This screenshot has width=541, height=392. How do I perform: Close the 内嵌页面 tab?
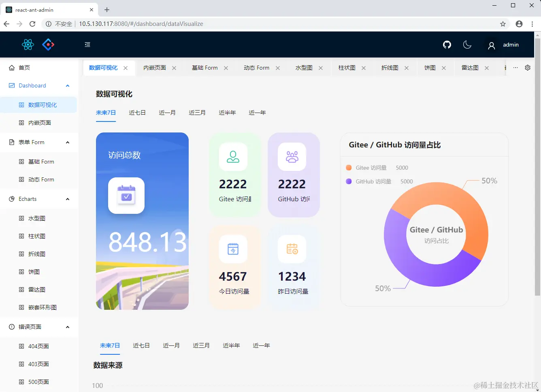coord(174,68)
